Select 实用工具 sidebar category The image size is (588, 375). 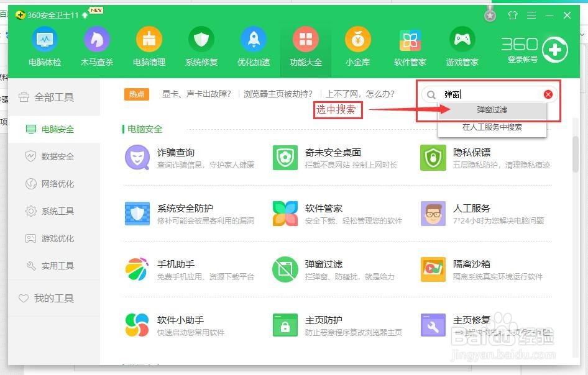[54, 266]
